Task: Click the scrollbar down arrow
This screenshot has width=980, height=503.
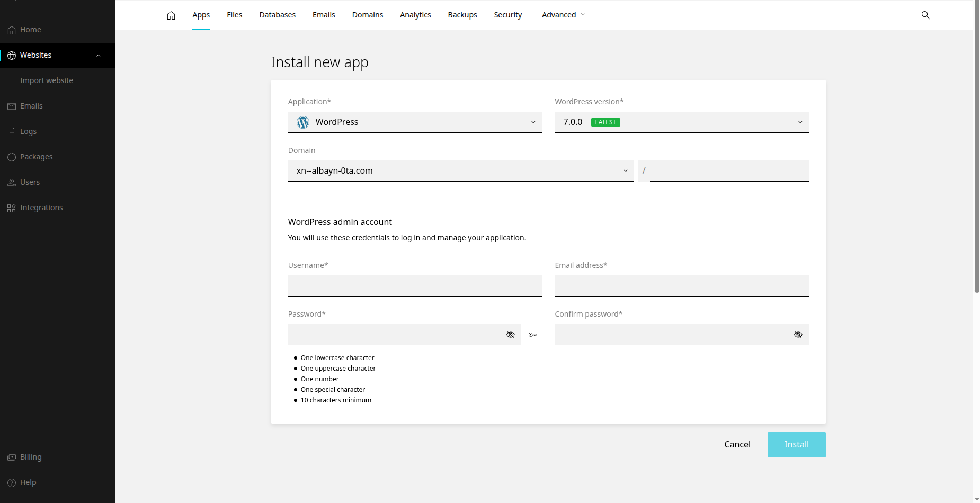Action: click(977, 499)
